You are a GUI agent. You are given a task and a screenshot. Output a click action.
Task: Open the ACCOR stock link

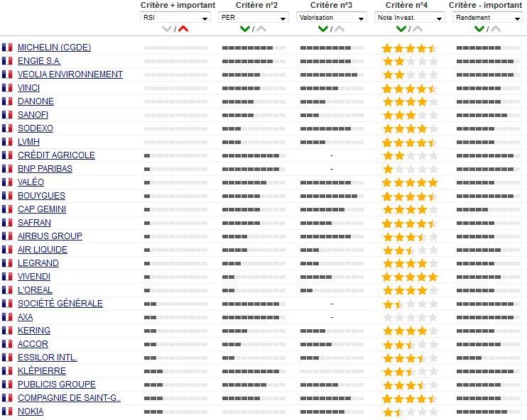click(x=33, y=344)
